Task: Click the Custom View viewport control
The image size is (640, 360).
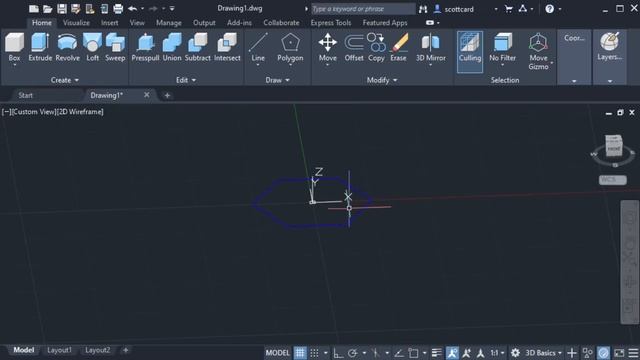Action: point(33,111)
